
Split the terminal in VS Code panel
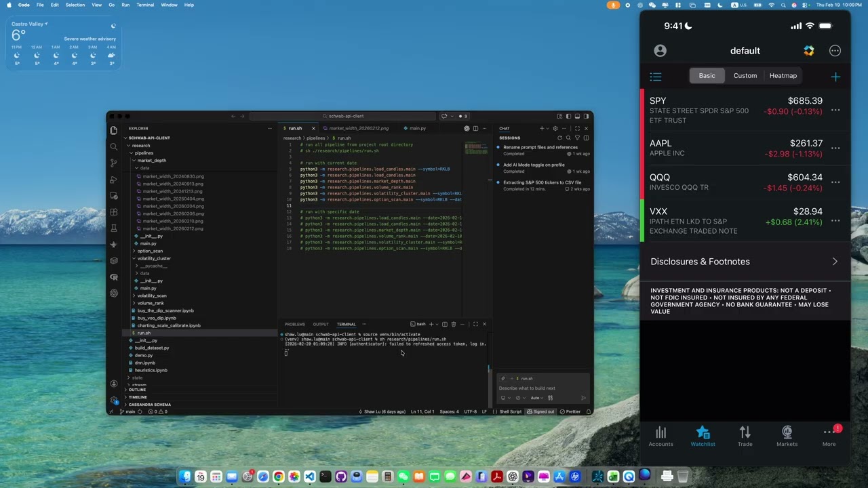point(445,324)
